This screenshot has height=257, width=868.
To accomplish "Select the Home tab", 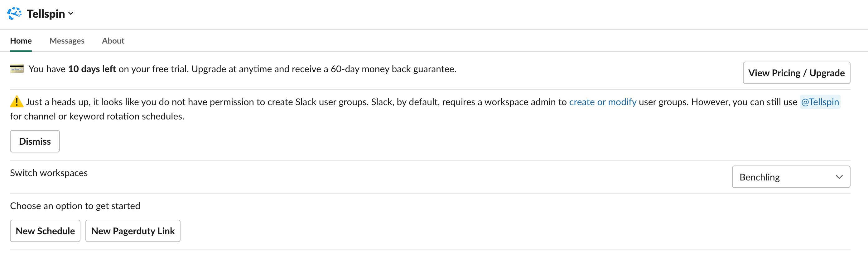I will pos(21,40).
